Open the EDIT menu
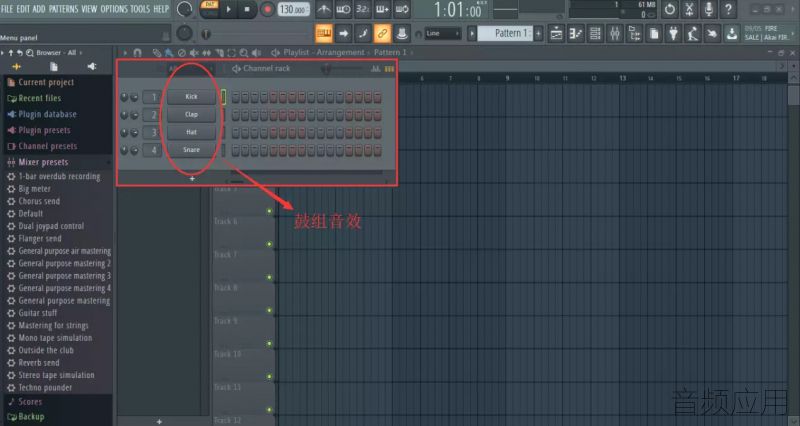Image resolution: width=800 pixels, height=426 pixels. tap(23, 9)
